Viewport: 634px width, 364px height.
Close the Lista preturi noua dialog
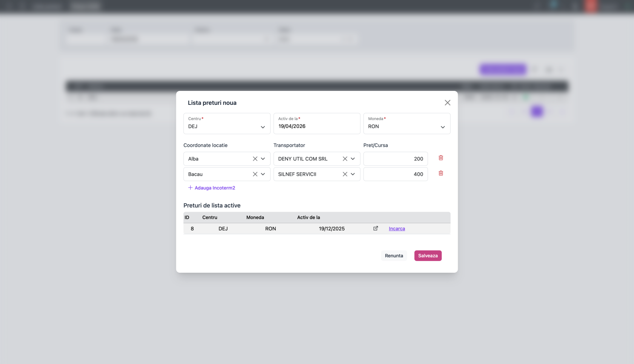[447, 103]
